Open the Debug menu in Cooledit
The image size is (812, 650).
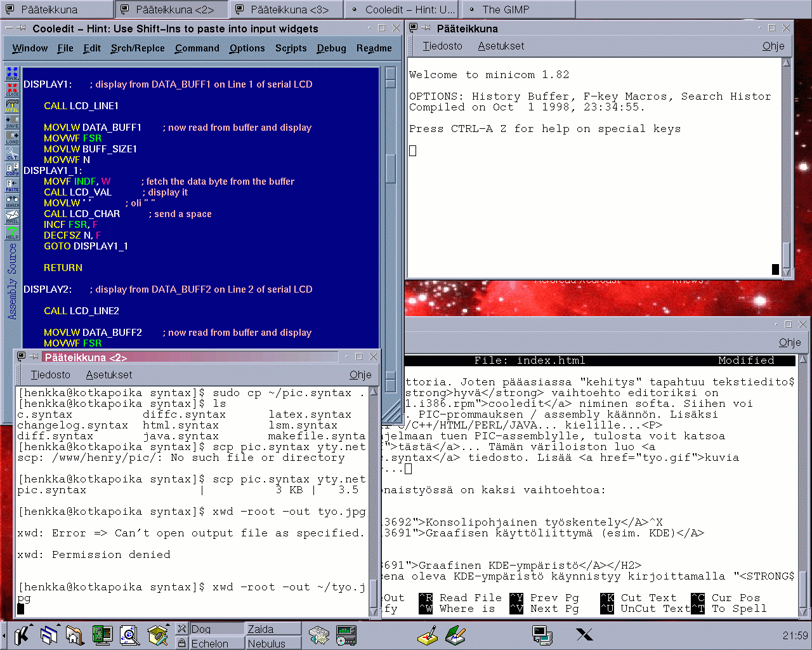click(x=331, y=48)
